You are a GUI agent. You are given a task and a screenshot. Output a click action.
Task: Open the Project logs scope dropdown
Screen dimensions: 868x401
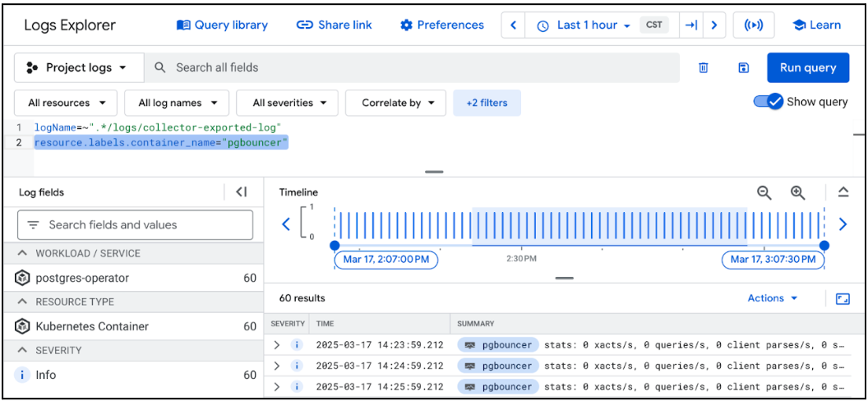point(79,68)
